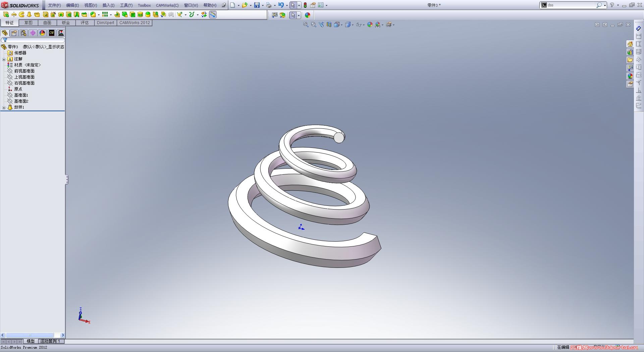Click the New document icon

pos(232,5)
